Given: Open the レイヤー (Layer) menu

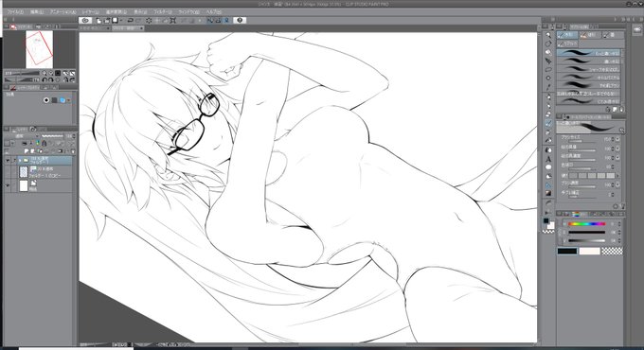Looking at the screenshot, I should 89,12.
